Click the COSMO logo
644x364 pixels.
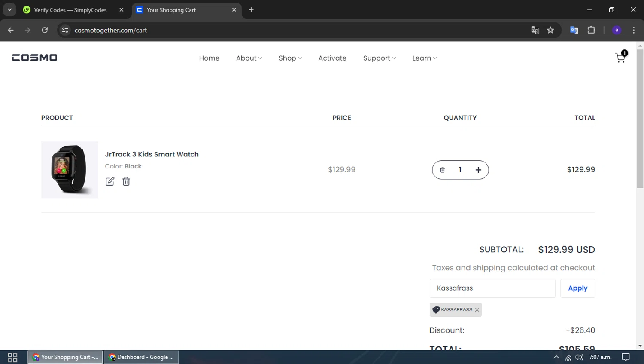click(34, 58)
